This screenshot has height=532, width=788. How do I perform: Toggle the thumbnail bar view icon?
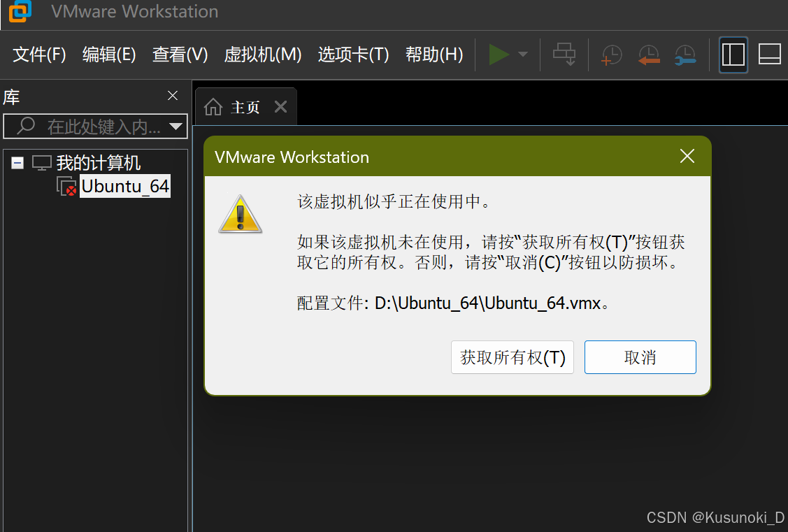click(769, 55)
